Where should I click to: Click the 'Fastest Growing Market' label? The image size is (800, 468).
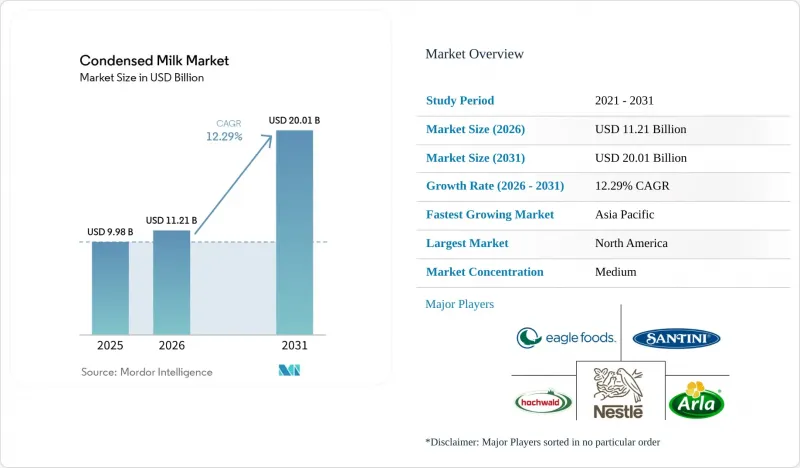tap(490, 214)
